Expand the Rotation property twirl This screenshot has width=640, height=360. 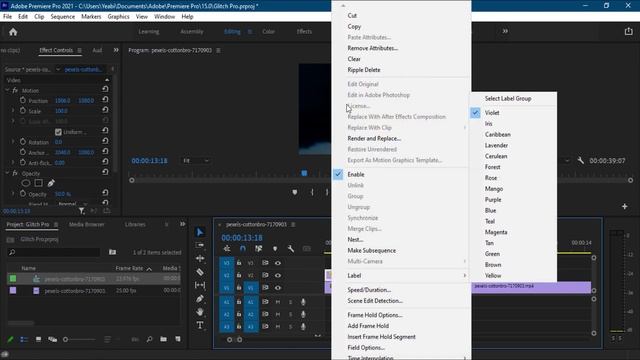point(13,142)
